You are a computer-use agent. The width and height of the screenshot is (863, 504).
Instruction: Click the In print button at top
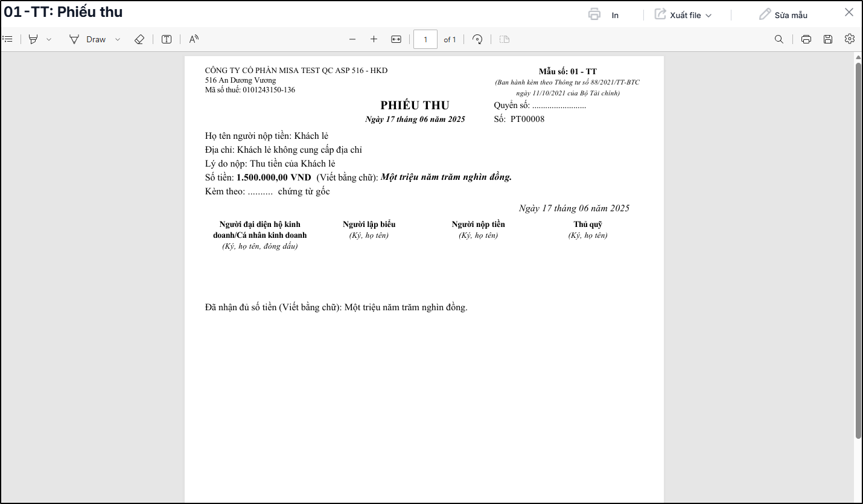(603, 15)
